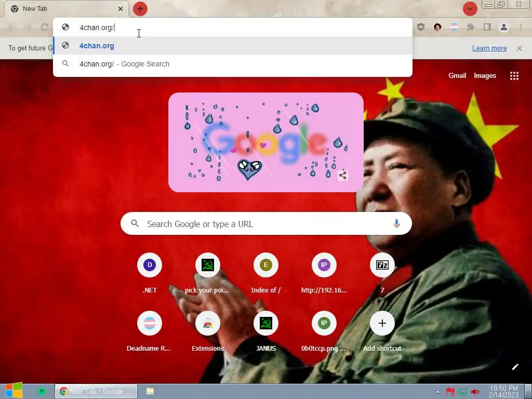Image resolution: width=532 pixels, height=399 pixels.
Task: Open the Google apps grid icon
Action: (x=514, y=76)
